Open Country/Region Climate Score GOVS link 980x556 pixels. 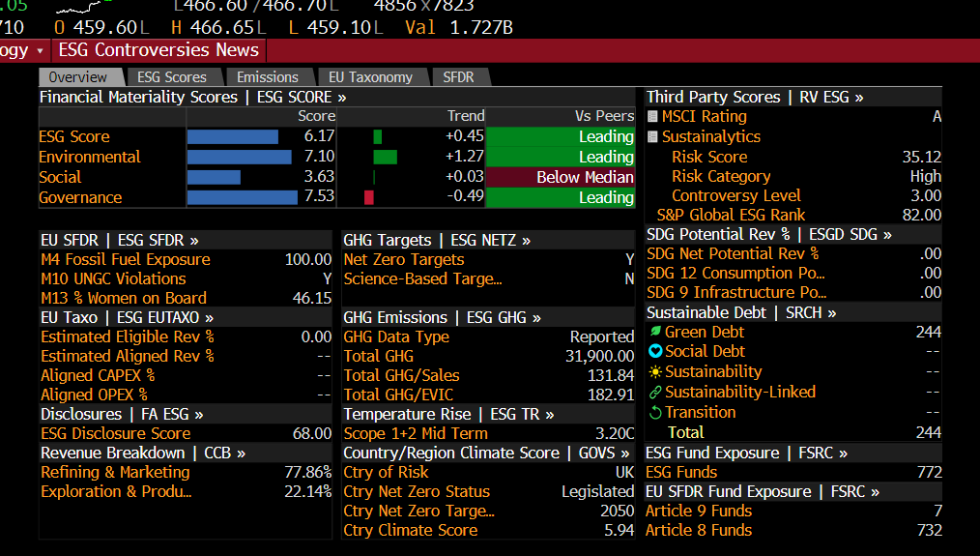(x=486, y=453)
